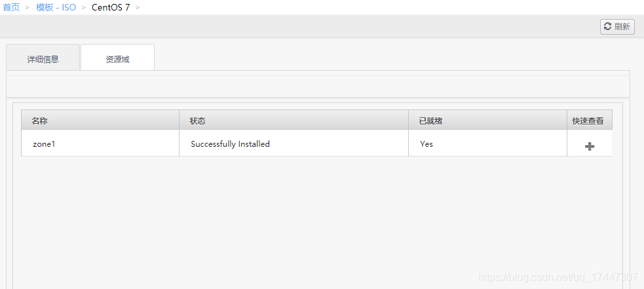Screen dimensions: 644x289
Task: Click the Yes ready-state cell
Action: click(x=426, y=144)
